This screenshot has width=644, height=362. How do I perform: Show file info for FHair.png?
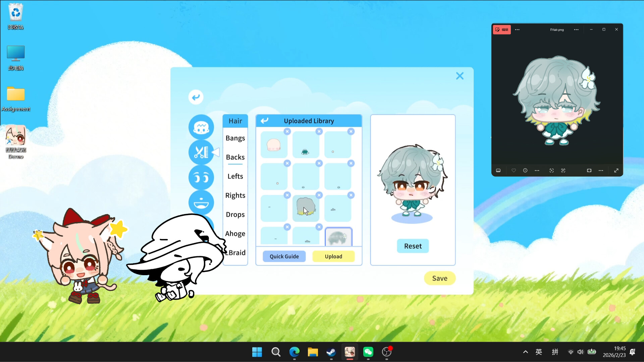click(x=525, y=170)
